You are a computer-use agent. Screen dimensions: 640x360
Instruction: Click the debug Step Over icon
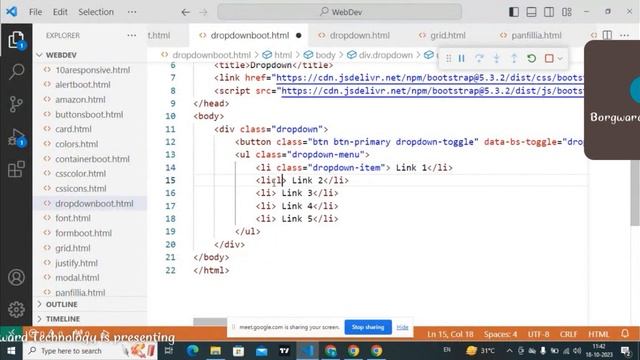click(479, 58)
